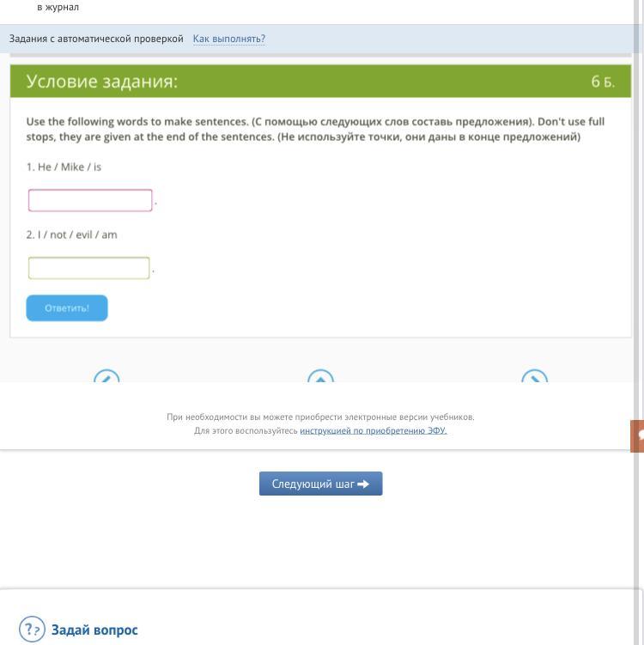This screenshot has width=644, height=645.
Task: Open the orange chat tab at right edge
Action: coord(637,436)
